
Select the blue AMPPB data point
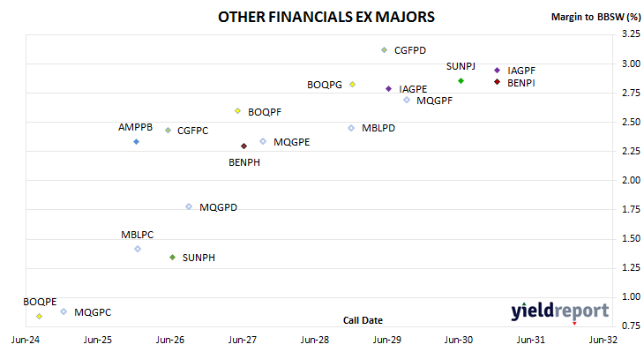pyautogui.click(x=137, y=142)
